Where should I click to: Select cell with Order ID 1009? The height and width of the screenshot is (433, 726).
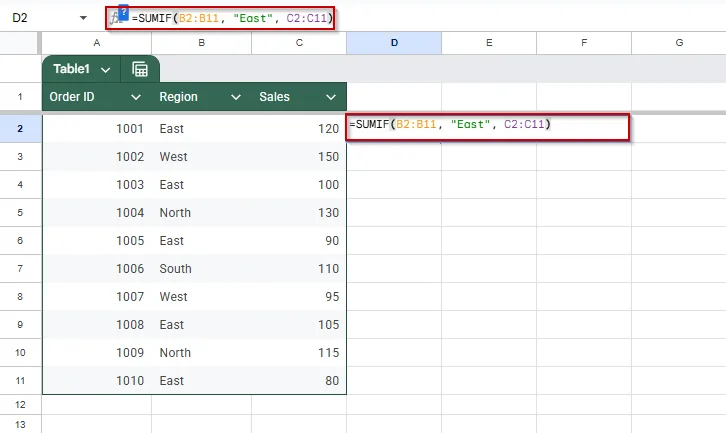click(x=97, y=352)
